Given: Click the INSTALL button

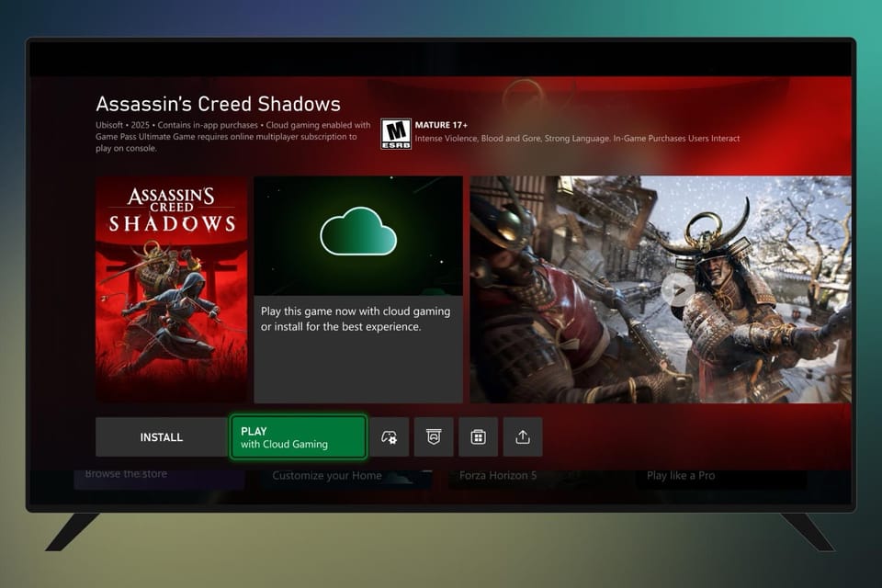Looking at the screenshot, I should tap(162, 437).
